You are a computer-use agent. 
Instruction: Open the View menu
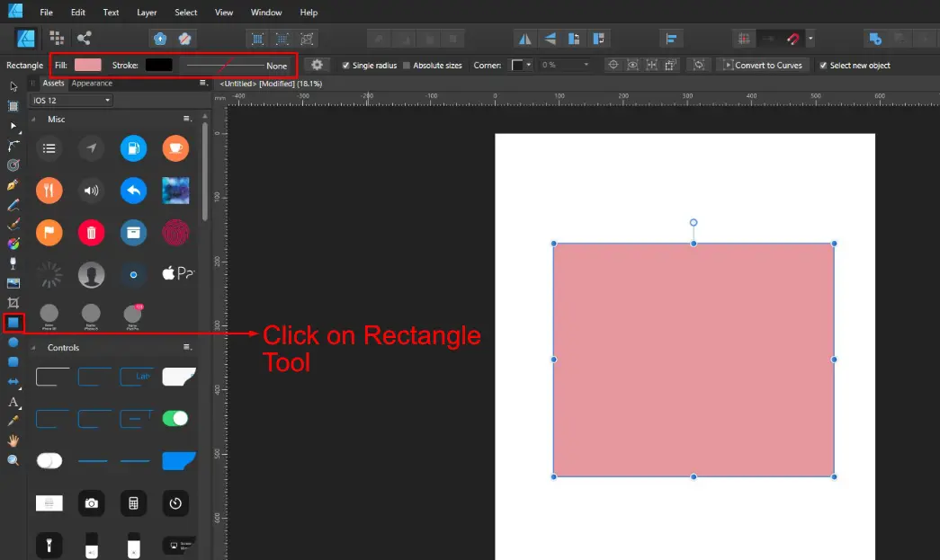(224, 12)
